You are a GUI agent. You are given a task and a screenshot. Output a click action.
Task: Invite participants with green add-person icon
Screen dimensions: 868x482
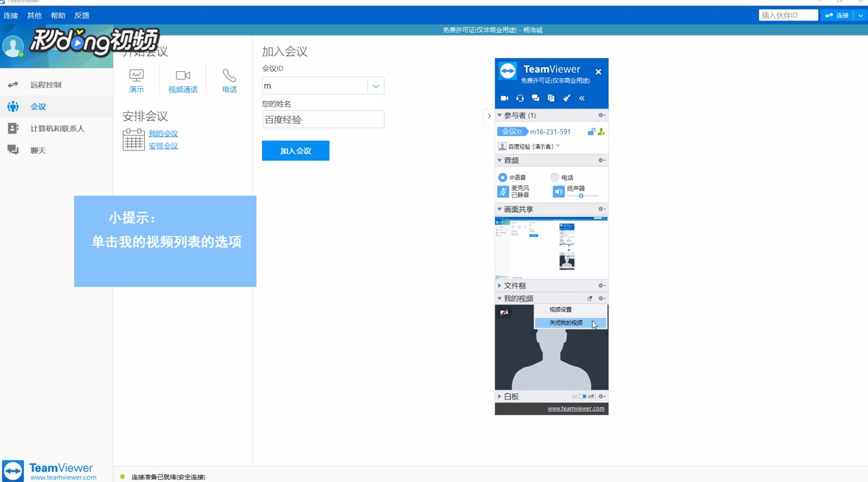(601, 132)
